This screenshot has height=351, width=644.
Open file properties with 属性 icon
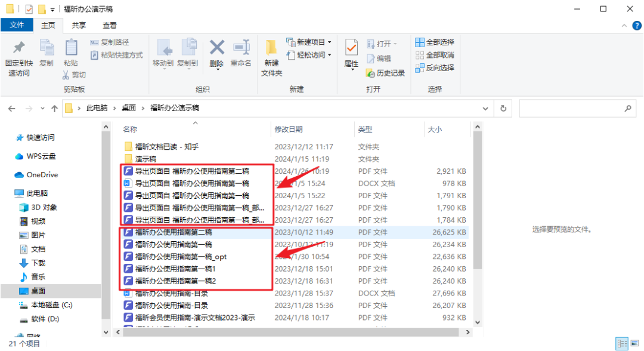click(351, 54)
